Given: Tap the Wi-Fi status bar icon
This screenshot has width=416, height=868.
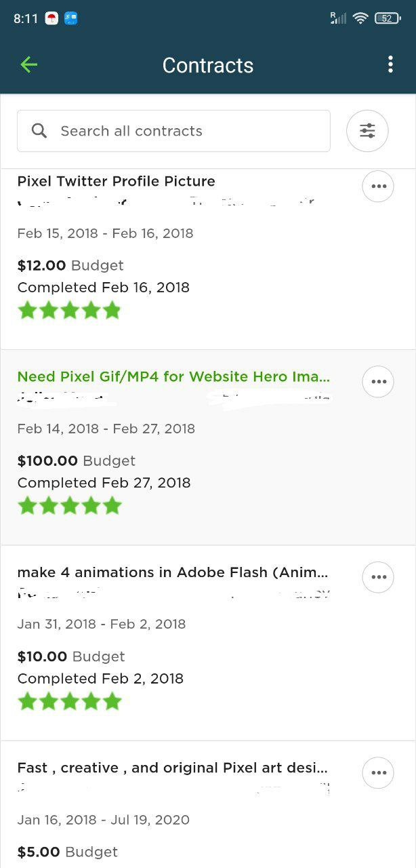Looking at the screenshot, I should (x=360, y=18).
